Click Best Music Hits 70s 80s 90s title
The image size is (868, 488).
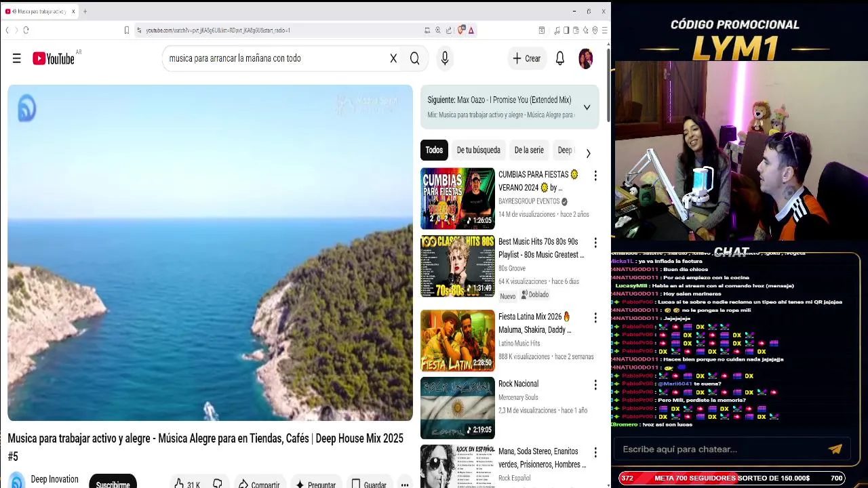pos(541,248)
